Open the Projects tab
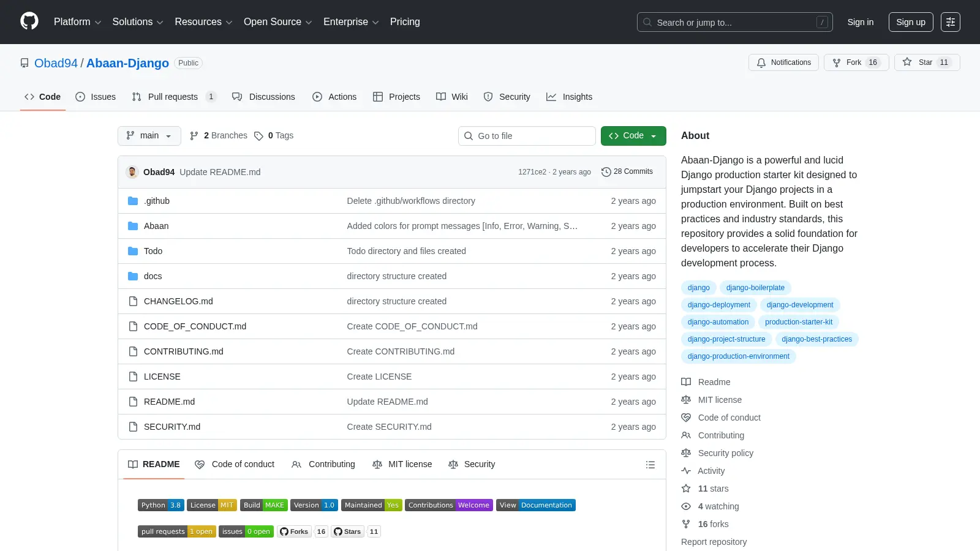The width and height of the screenshot is (980, 551). pos(396,97)
